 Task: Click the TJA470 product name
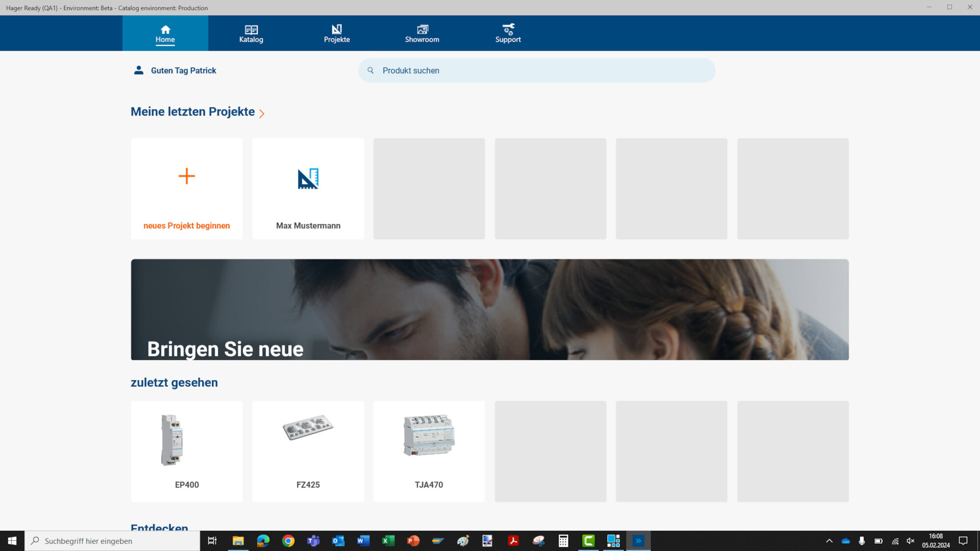(429, 485)
